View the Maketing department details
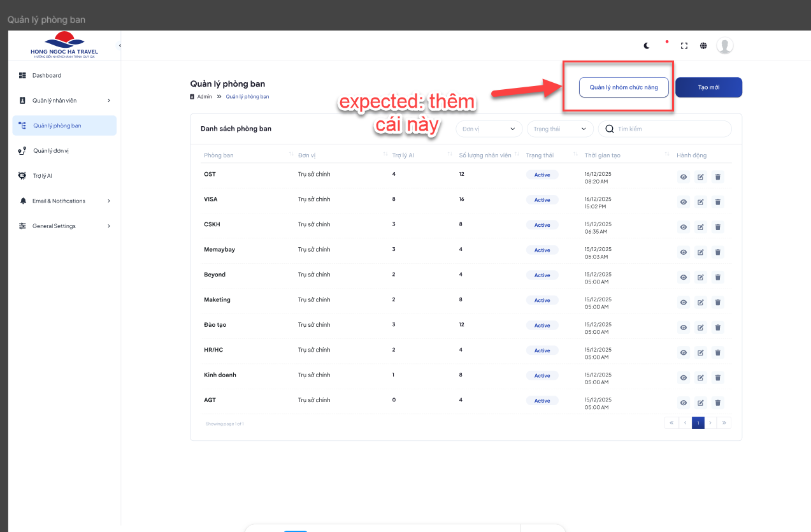Image resolution: width=811 pixels, height=532 pixels. point(683,303)
